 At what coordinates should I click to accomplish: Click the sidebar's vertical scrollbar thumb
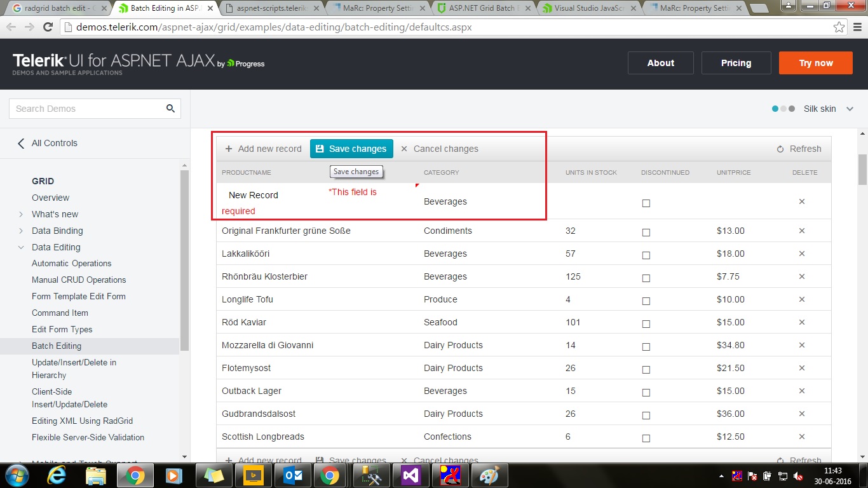point(185,260)
